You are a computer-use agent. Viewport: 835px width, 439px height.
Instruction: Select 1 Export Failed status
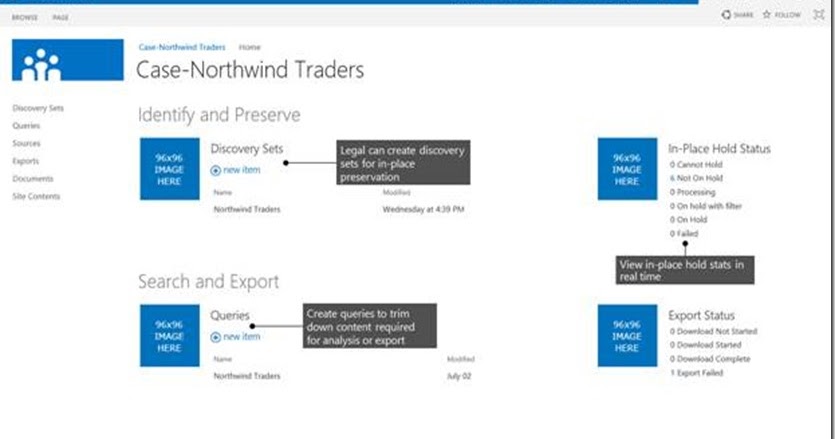point(697,373)
